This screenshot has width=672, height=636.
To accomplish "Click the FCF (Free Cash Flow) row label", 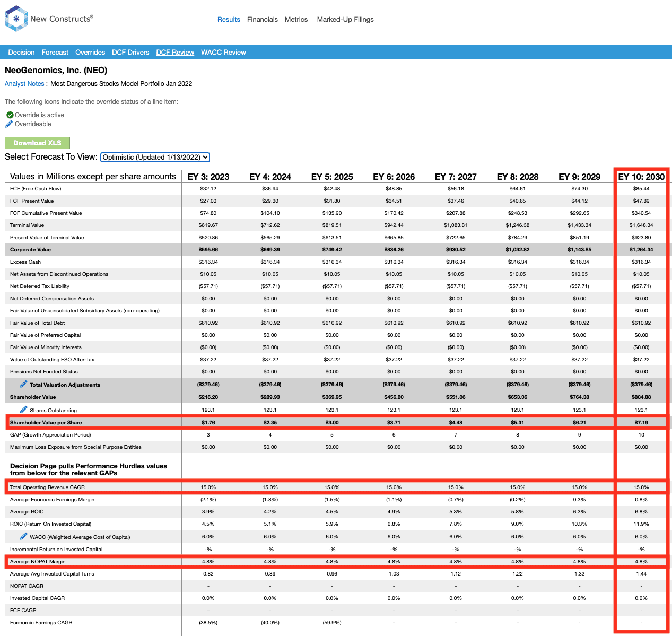I will [36, 189].
